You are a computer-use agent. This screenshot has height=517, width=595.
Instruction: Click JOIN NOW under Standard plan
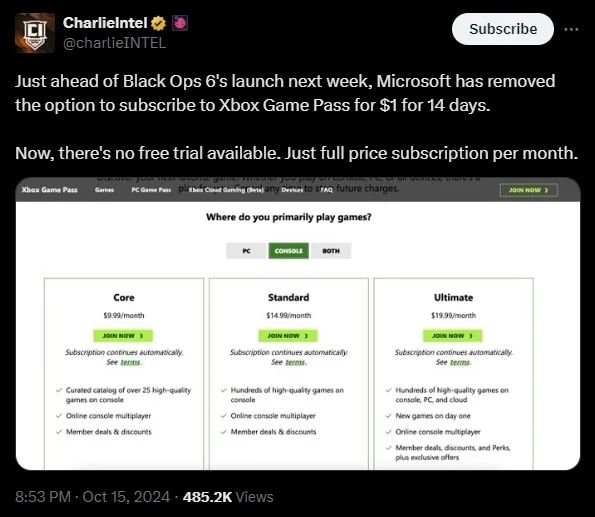(288, 336)
